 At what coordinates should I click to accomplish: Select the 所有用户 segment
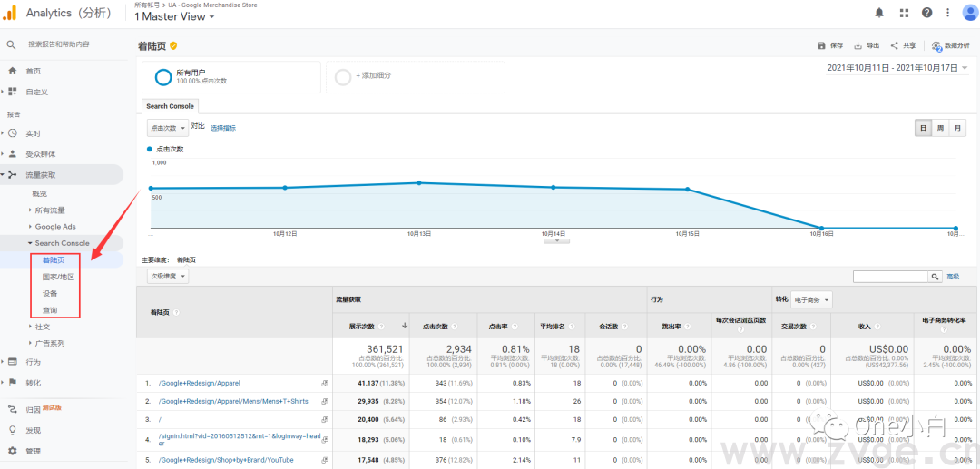click(231, 77)
